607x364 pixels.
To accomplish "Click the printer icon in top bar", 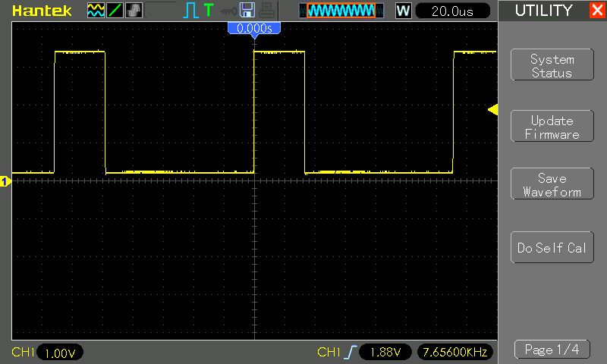I will pos(265,11).
